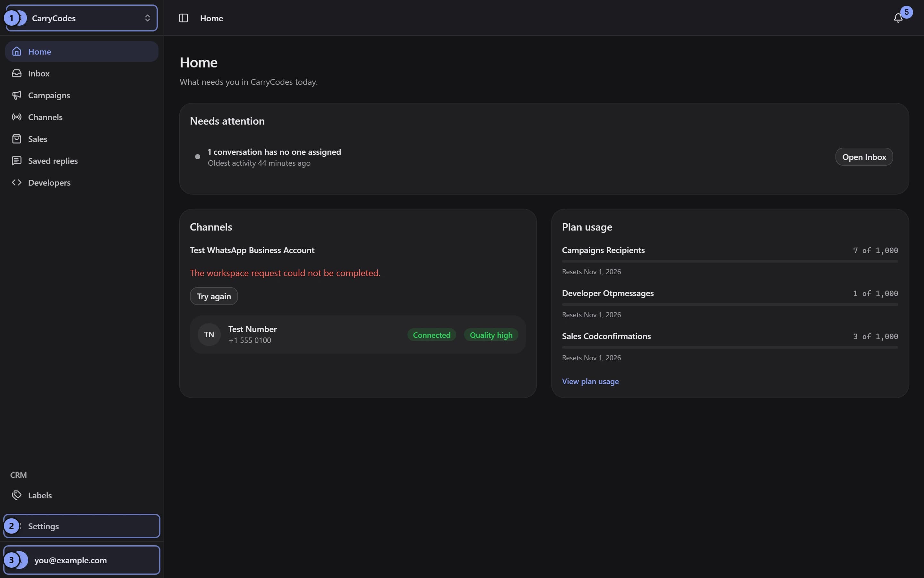Open Settings in the sidebar
The width and height of the screenshot is (924, 578).
coord(82,526)
